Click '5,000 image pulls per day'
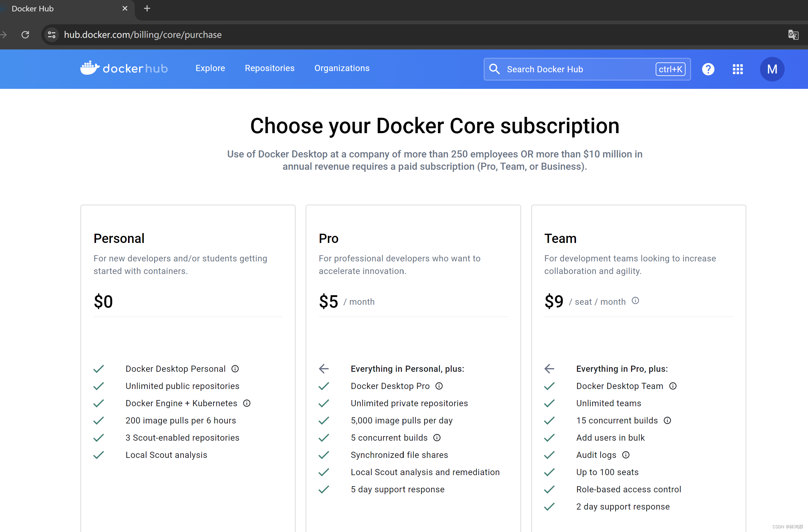The width and height of the screenshot is (808, 532). pyautogui.click(x=402, y=420)
